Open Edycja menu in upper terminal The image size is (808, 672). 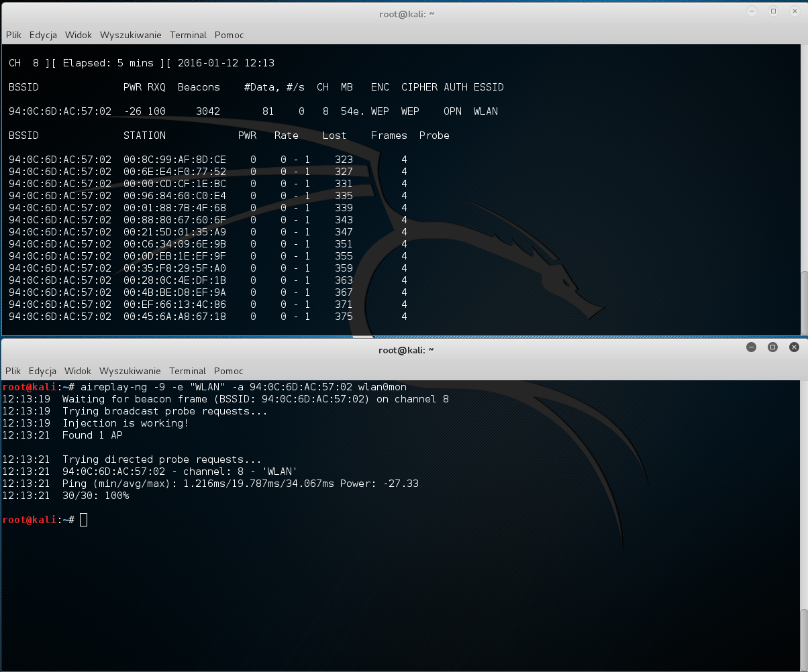tap(43, 35)
